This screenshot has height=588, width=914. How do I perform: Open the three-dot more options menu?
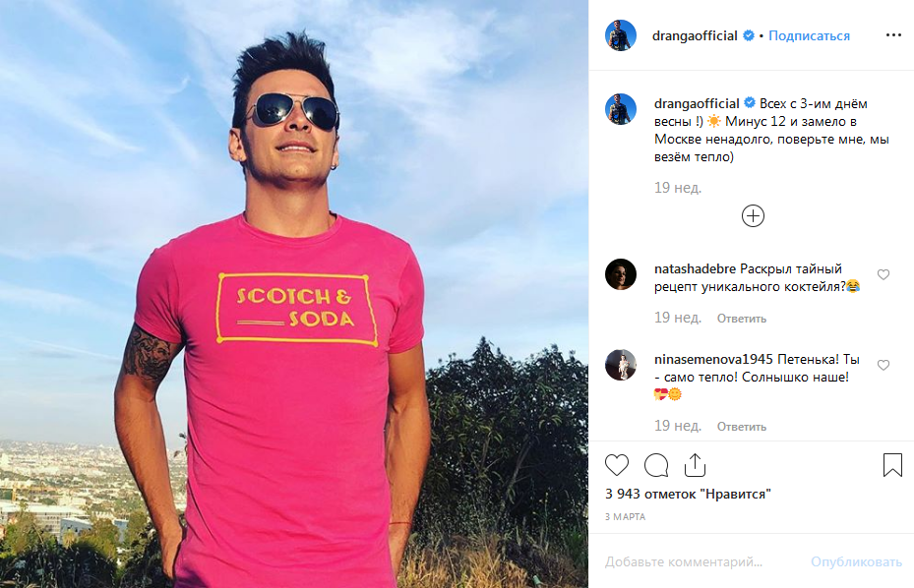(x=892, y=35)
